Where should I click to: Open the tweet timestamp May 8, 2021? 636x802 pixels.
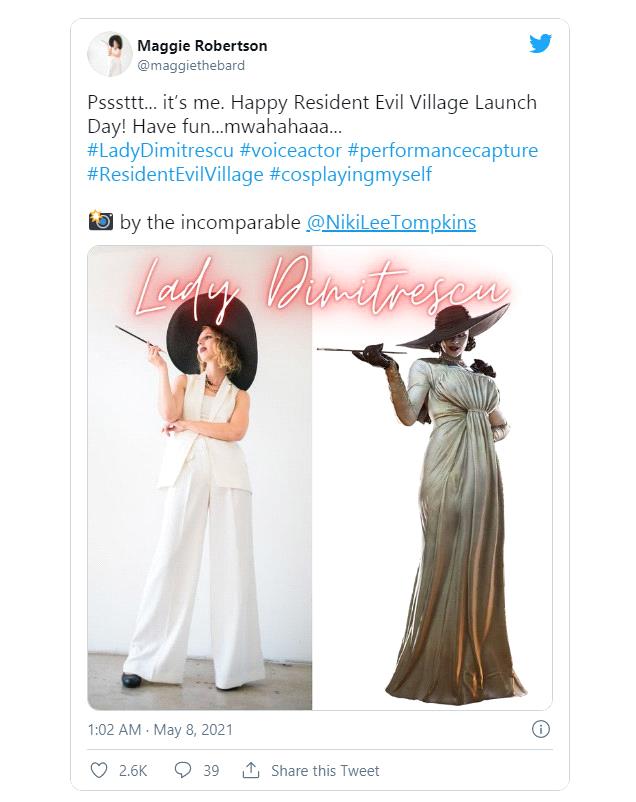pos(160,729)
